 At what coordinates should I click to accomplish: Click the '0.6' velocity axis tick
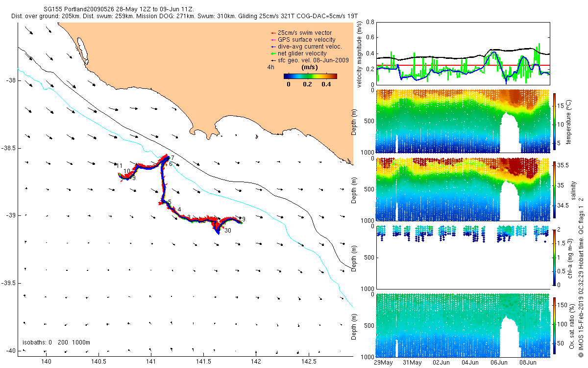point(369,38)
